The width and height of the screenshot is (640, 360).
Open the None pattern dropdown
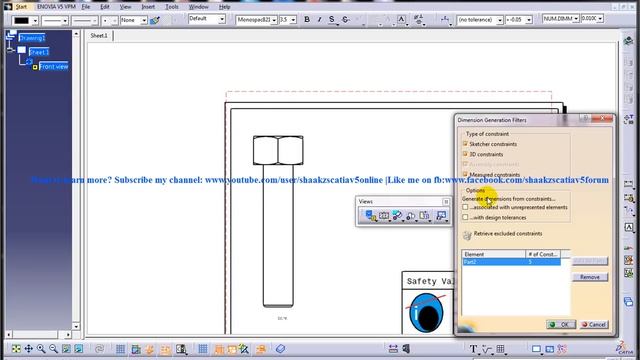[x=144, y=20]
